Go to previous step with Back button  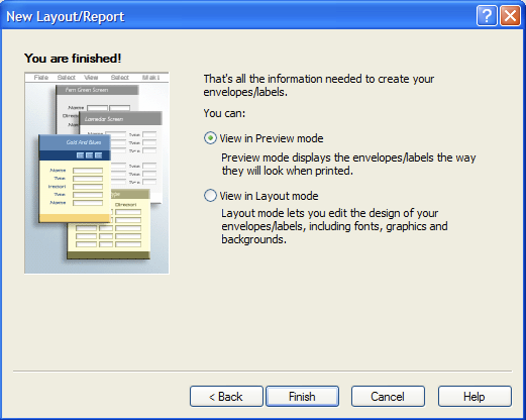point(226,396)
